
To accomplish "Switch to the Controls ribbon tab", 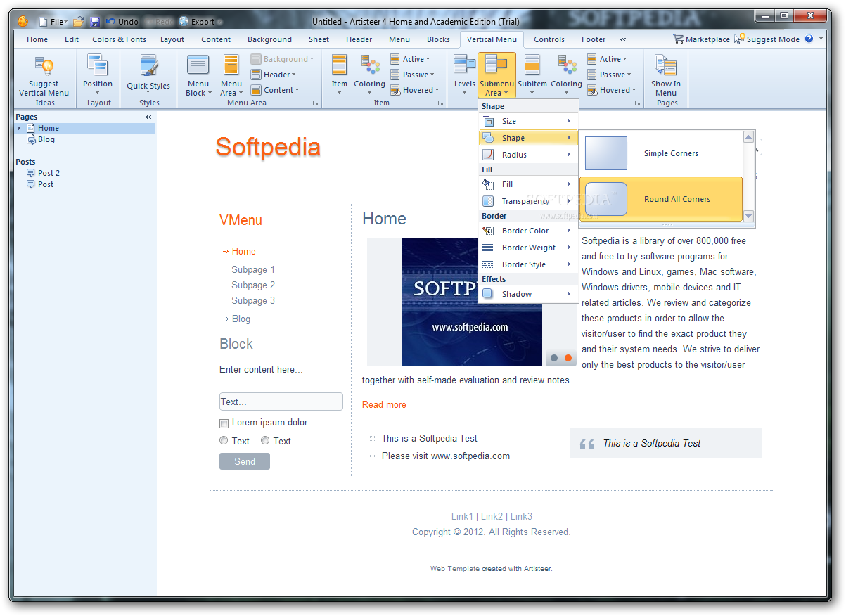I will tap(549, 39).
